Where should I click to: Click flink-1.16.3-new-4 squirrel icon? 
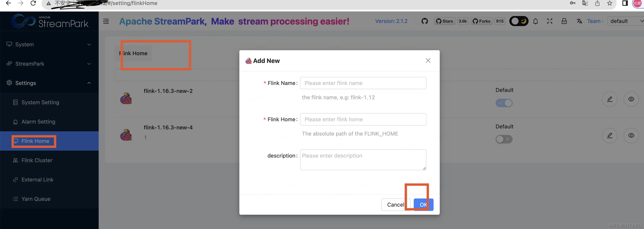pyautogui.click(x=126, y=135)
